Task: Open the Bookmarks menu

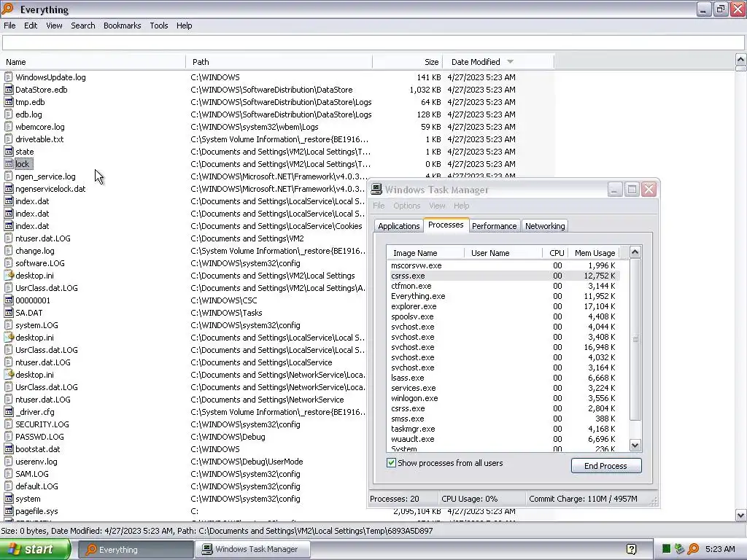Action: coord(122,26)
